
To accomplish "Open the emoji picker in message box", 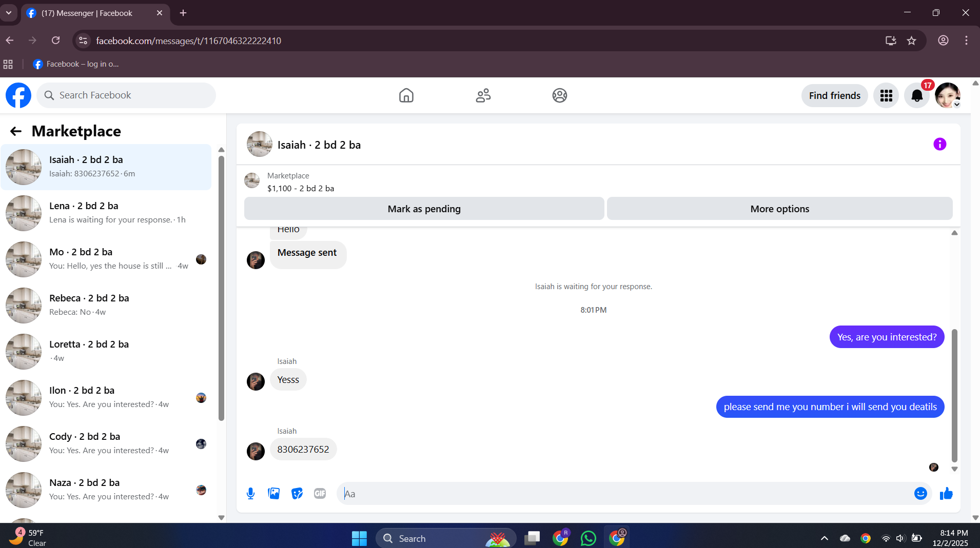I will coord(920,494).
